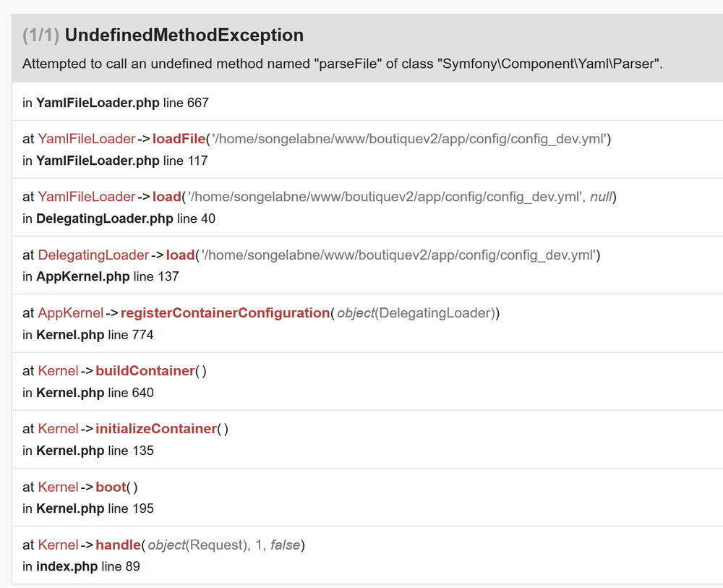Click the parseFile error message text
This screenshot has width=723, height=588.
pos(342,64)
